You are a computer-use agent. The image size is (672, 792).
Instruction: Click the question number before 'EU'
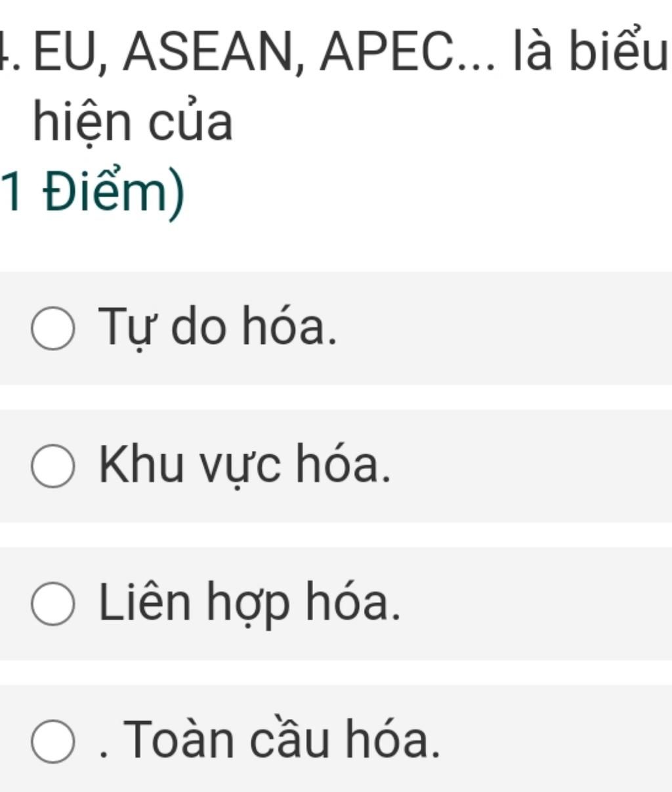(x=10, y=52)
